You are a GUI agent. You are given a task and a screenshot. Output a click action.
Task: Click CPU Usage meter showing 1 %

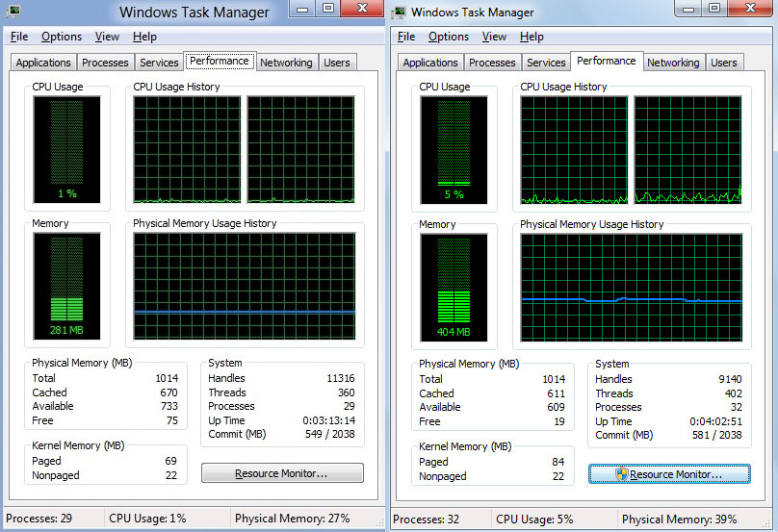[67, 150]
